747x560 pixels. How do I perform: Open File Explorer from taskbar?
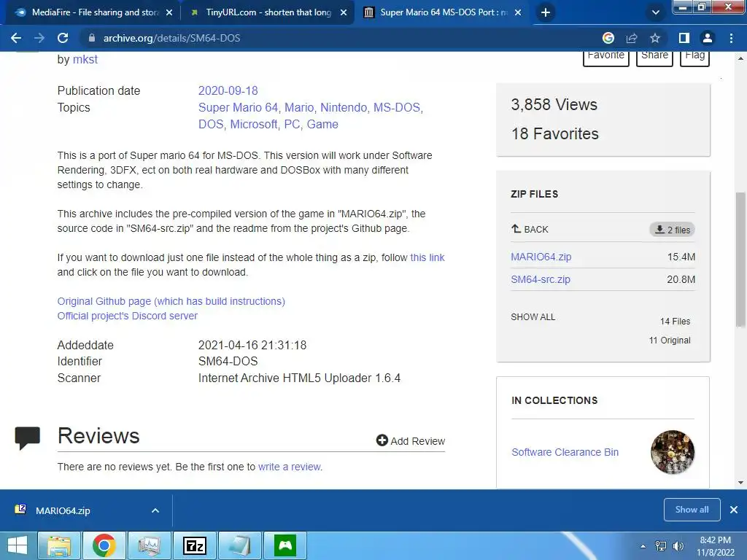point(59,545)
